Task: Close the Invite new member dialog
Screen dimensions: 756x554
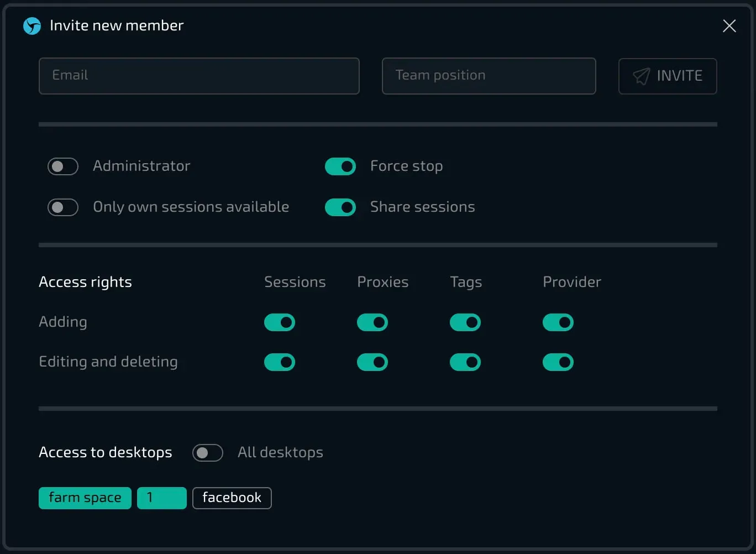Action: tap(729, 26)
